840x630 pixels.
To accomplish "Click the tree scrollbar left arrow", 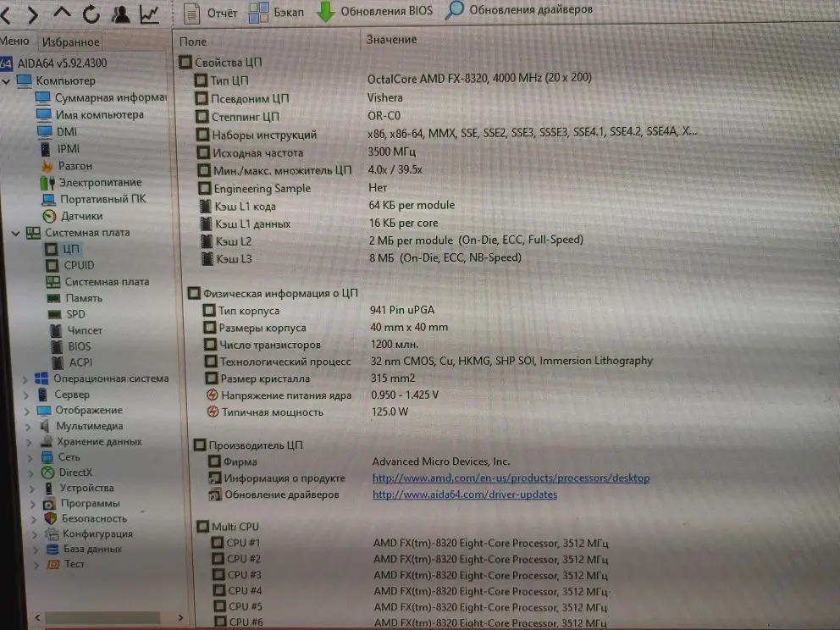I will tap(37, 617).
